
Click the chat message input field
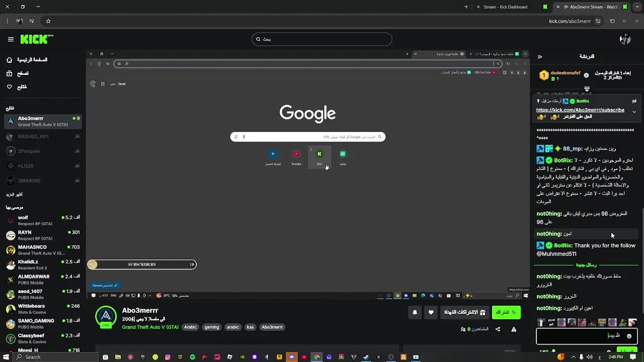point(587,335)
